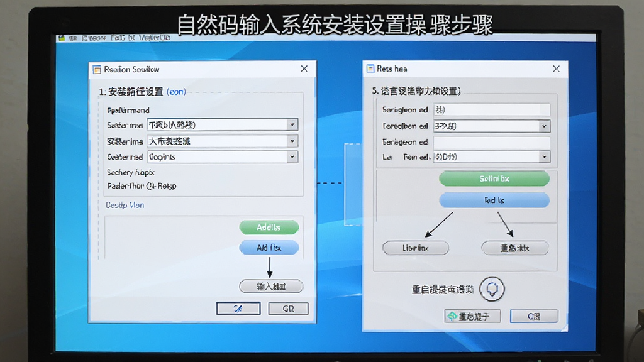Screen dimensions: 644x362
Task: Click the 'Pader-fhor' text line
Action: click(x=142, y=186)
